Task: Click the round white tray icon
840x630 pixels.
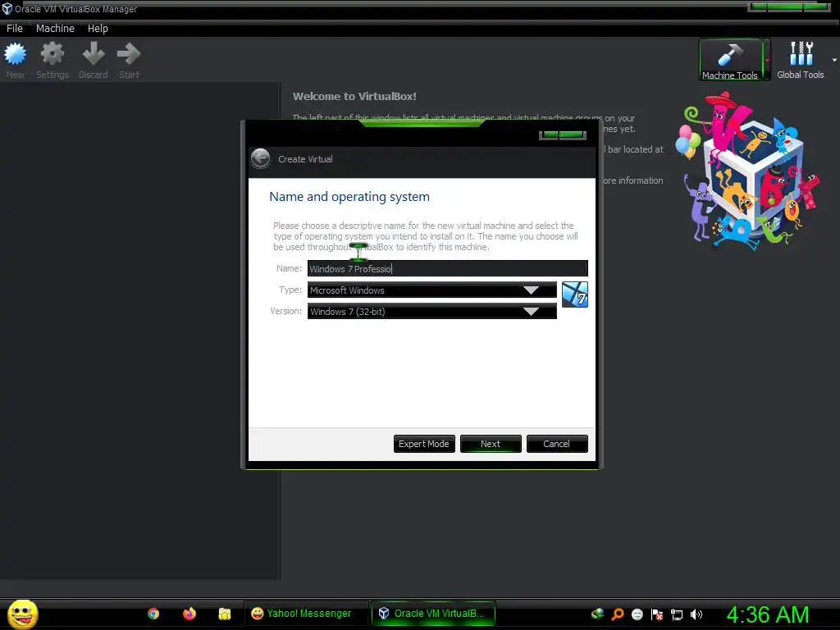Action: pyautogui.click(x=637, y=614)
